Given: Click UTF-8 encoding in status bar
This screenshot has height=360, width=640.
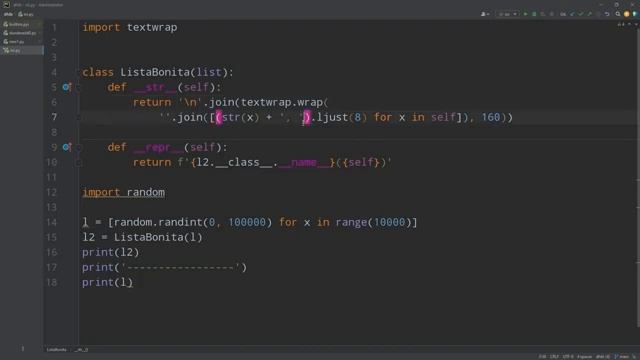Looking at the screenshot, I should pos(568,357).
